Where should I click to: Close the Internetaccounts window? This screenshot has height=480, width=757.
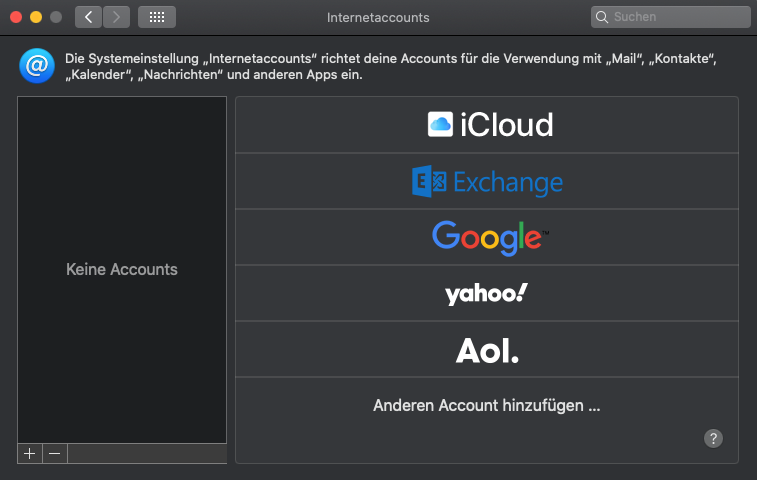(x=15, y=17)
